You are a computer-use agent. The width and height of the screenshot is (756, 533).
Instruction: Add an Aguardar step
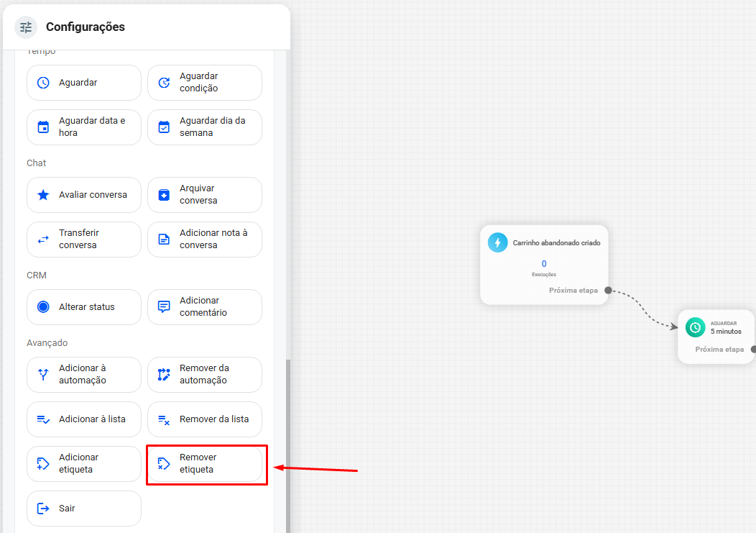84,83
